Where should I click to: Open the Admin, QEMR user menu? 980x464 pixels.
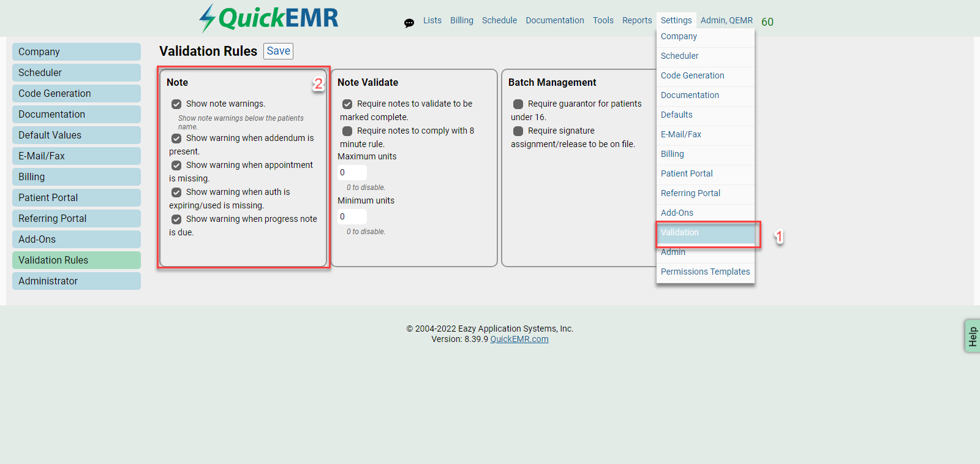[726, 20]
